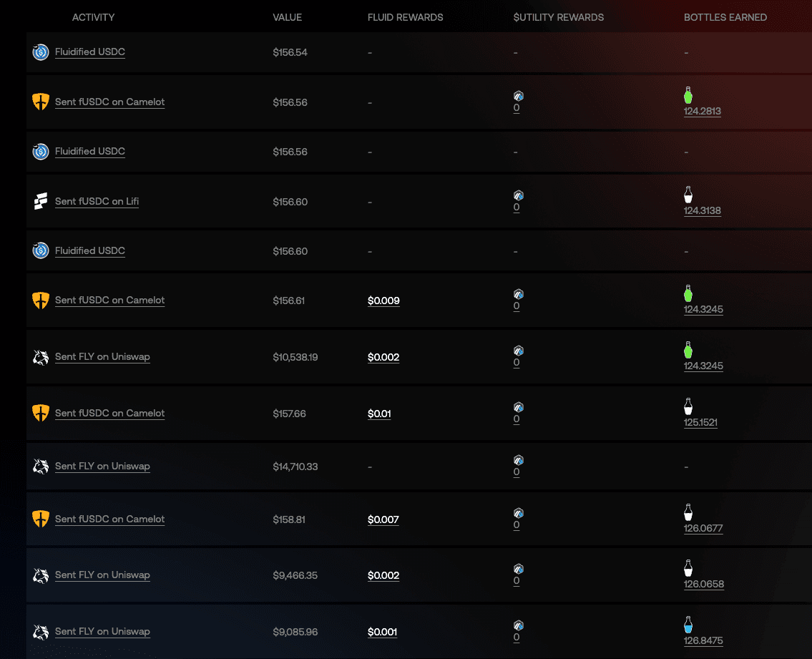
Task: Click the $14,710.33 value cell
Action: point(295,467)
